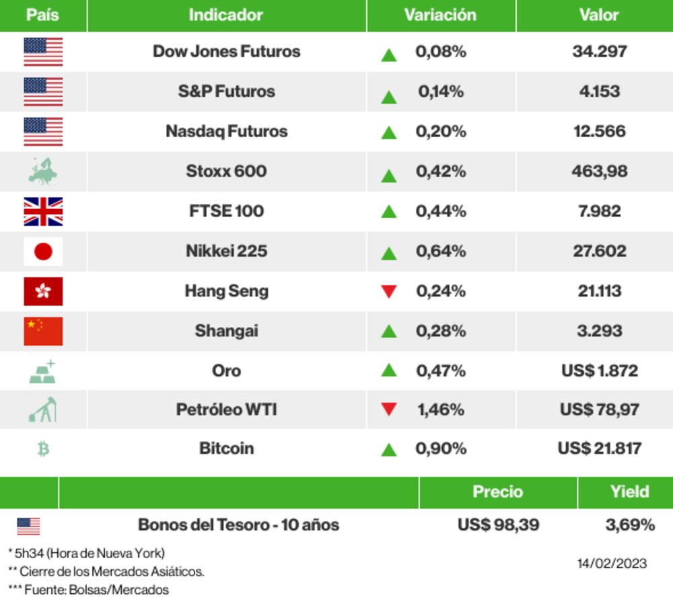Click the gold bars icon for Oro
The image size is (673, 616).
point(42,371)
